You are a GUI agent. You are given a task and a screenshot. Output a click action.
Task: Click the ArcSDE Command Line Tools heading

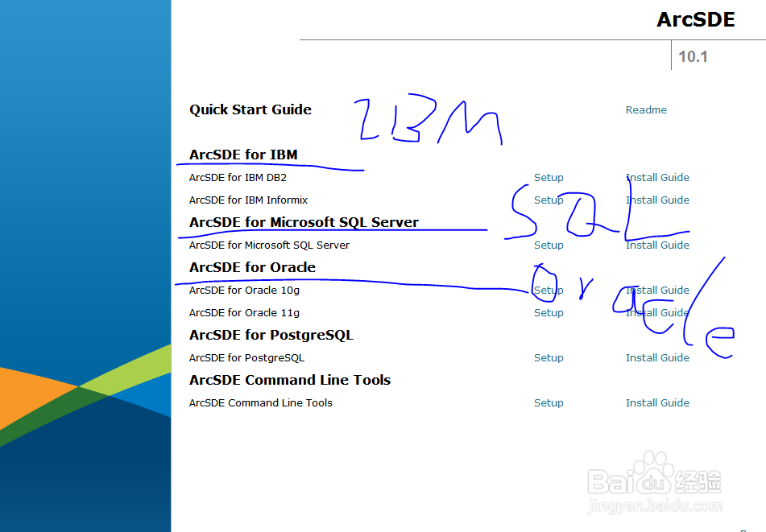click(x=290, y=380)
